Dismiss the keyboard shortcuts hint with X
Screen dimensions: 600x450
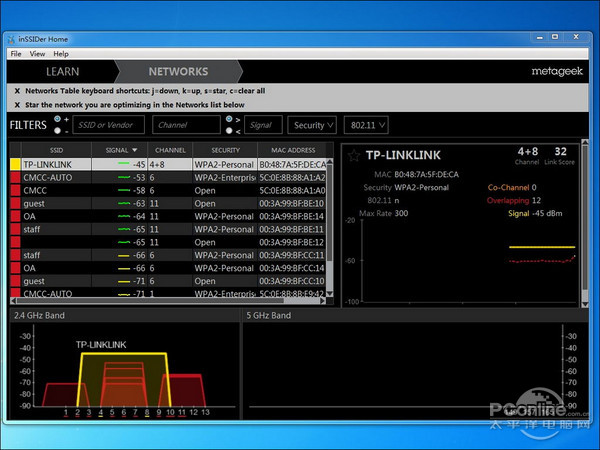tap(16, 90)
